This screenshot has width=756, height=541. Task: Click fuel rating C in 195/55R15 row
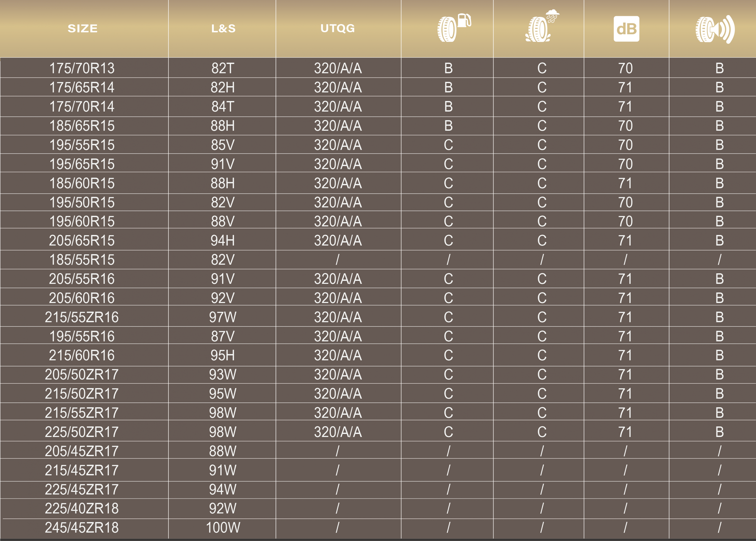coord(448,145)
